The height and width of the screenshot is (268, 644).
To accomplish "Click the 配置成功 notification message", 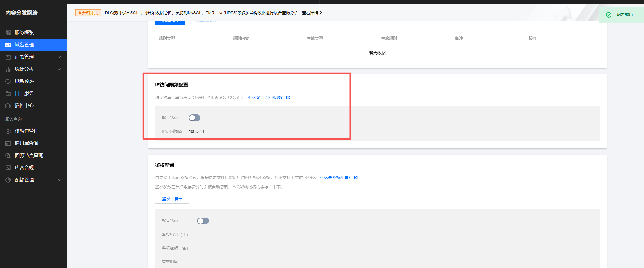I will point(624,15).
